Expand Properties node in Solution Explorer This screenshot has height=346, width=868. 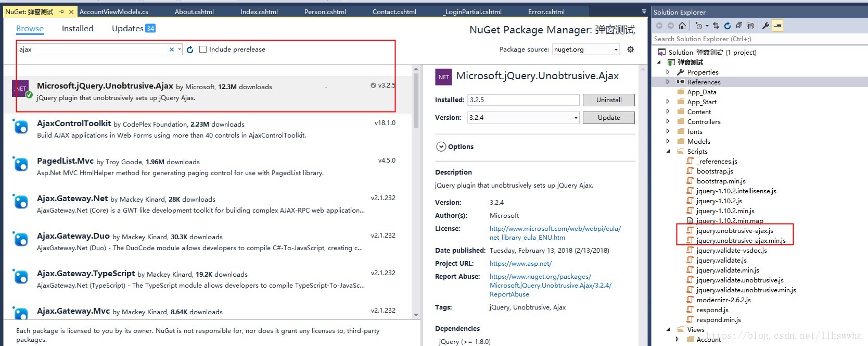[668, 72]
